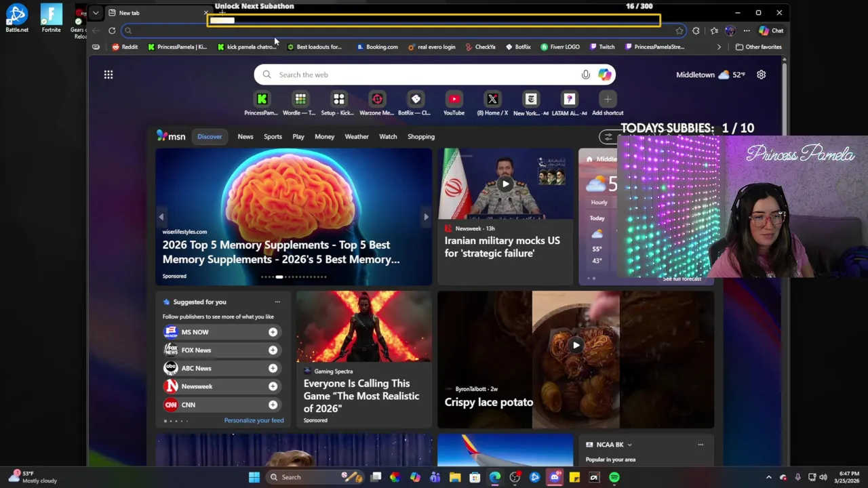The width and height of the screenshot is (868, 488).
Task: Open the Watch tab
Action: tap(388, 137)
